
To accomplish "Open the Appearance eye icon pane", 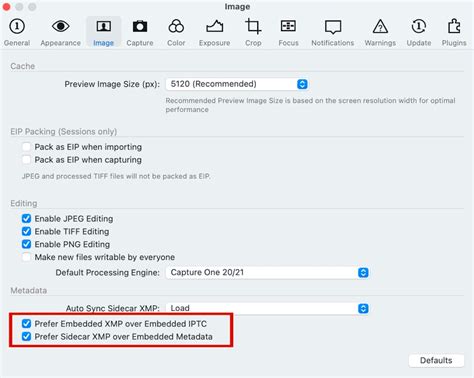I will click(60, 32).
